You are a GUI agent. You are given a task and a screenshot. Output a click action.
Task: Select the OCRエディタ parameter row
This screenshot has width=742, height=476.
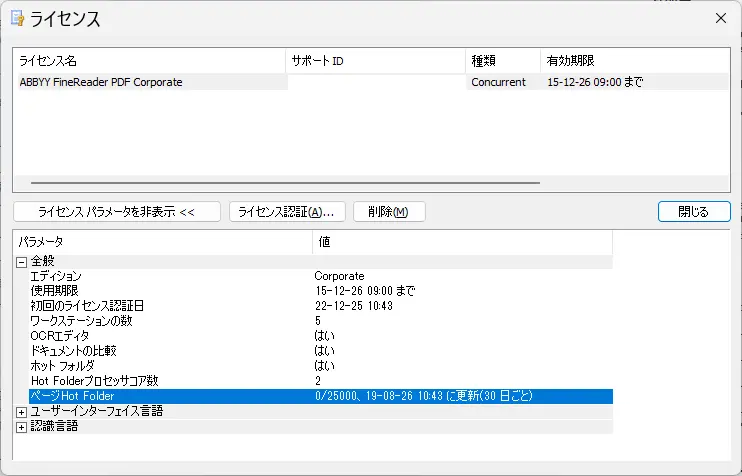(321, 336)
